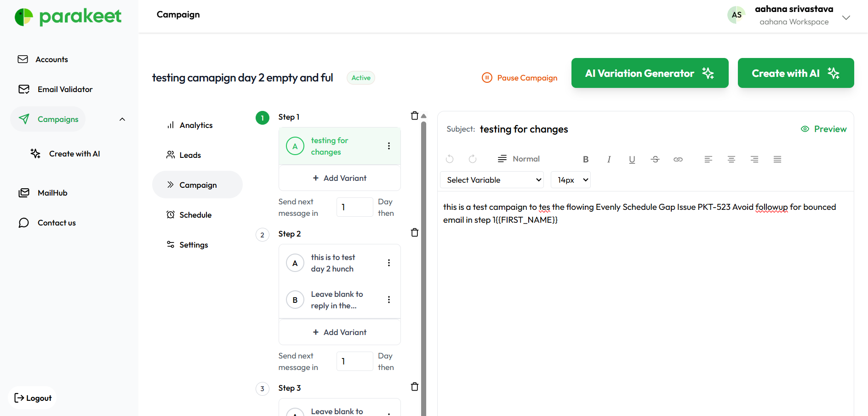This screenshot has width=868, height=416.
Task: Open the Select Variable dropdown
Action: [x=492, y=180]
